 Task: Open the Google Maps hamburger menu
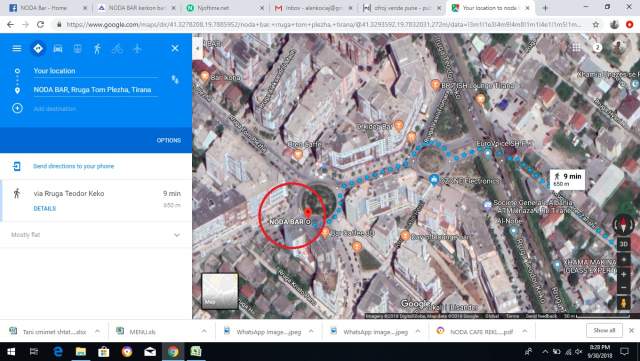pyautogui.click(x=17, y=49)
